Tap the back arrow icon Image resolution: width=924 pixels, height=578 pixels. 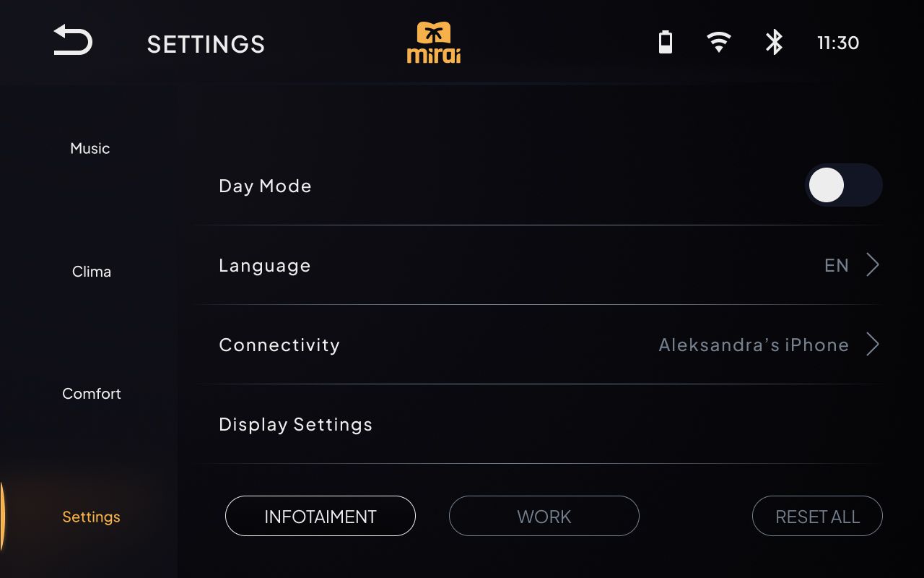73,40
